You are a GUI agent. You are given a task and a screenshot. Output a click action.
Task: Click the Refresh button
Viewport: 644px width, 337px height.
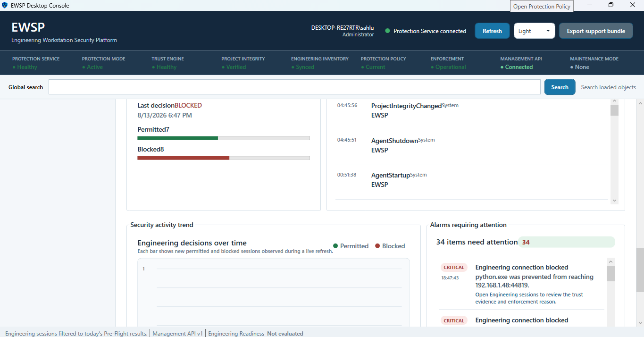tap(492, 31)
